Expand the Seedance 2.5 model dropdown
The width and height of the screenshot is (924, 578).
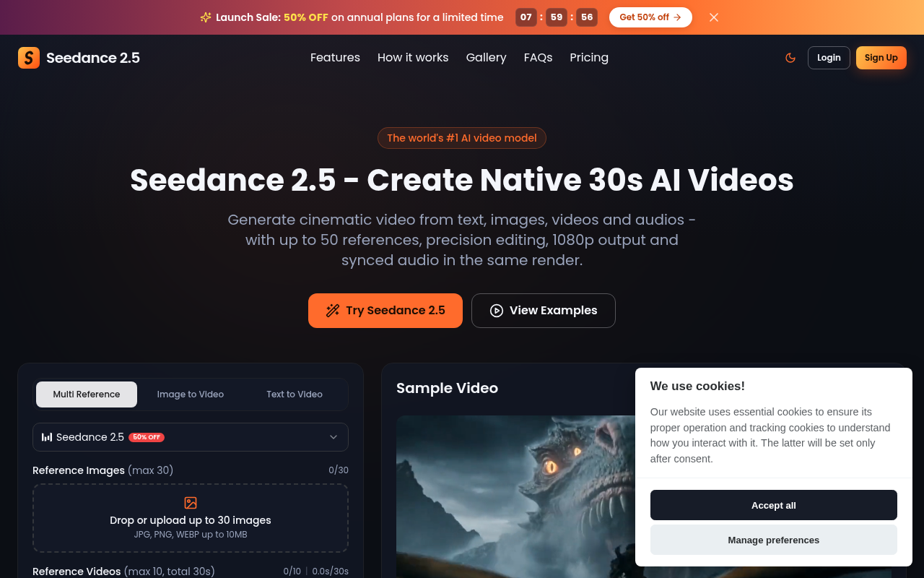click(x=191, y=437)
